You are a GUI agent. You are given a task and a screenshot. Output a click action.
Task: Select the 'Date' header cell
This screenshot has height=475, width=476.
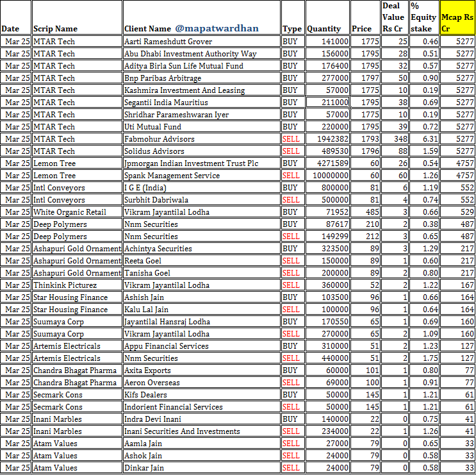click(x=16, y=17)
